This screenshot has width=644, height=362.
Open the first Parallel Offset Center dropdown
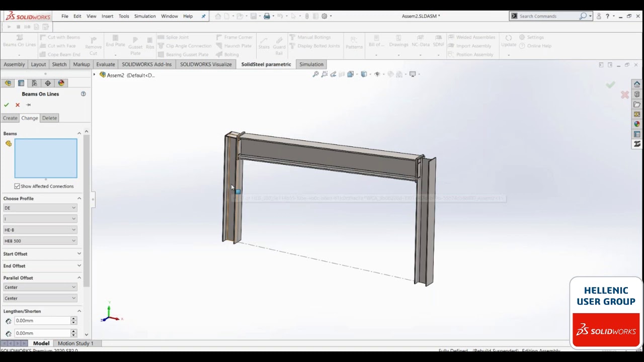coord(40,287)
